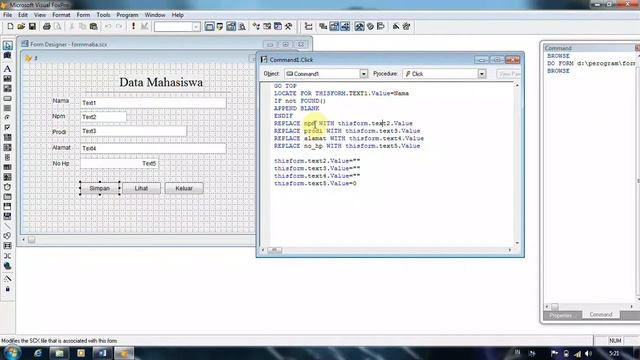Click the Print toolbar icon
The image size is (640, 360).
tap(47, 27)
